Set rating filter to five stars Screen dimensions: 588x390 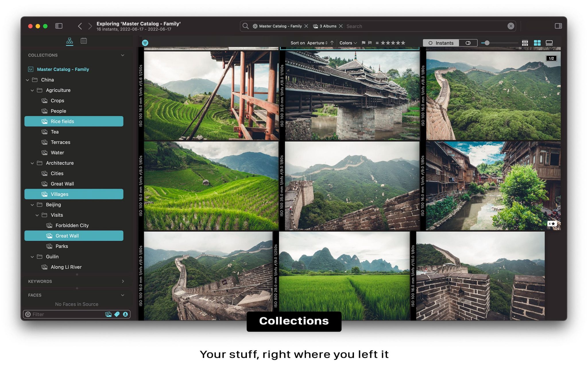click(403, 43)
